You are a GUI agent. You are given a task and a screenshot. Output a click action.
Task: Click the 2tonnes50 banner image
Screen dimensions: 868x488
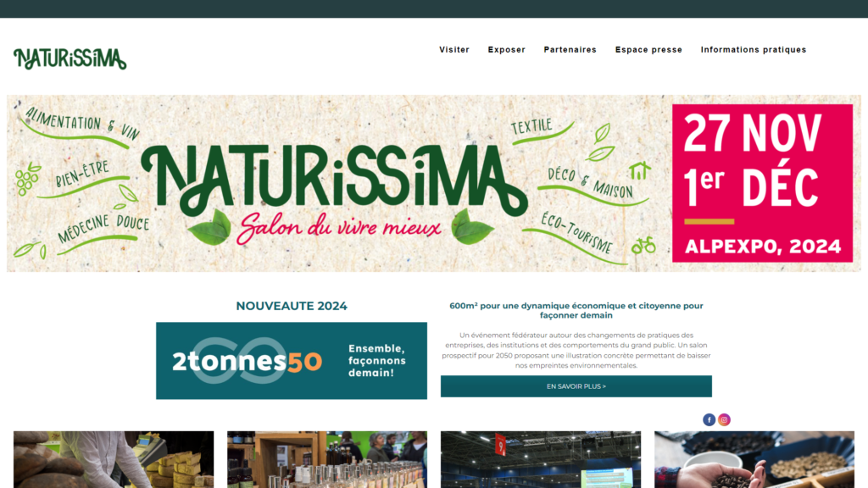[292, 361]
